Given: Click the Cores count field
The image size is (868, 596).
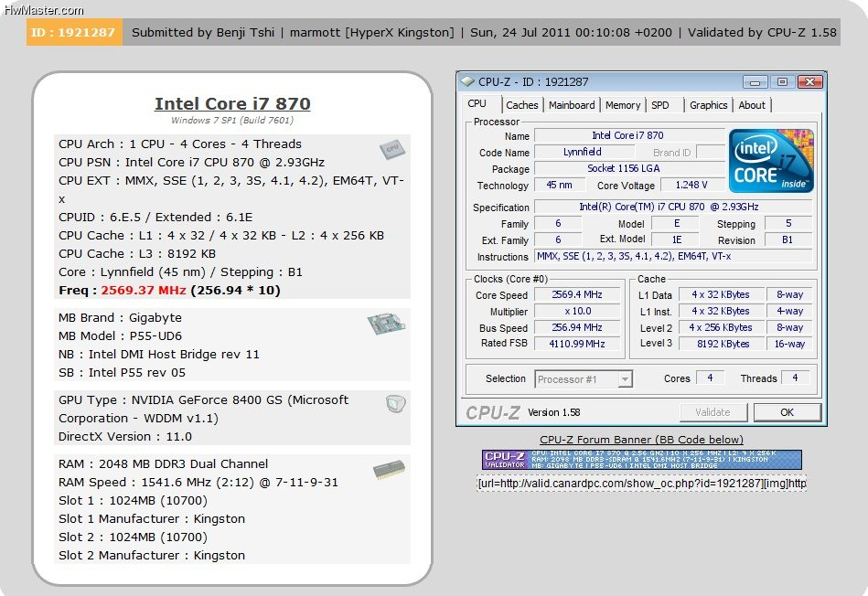Looking at the screenshot, I should [710, 378].
